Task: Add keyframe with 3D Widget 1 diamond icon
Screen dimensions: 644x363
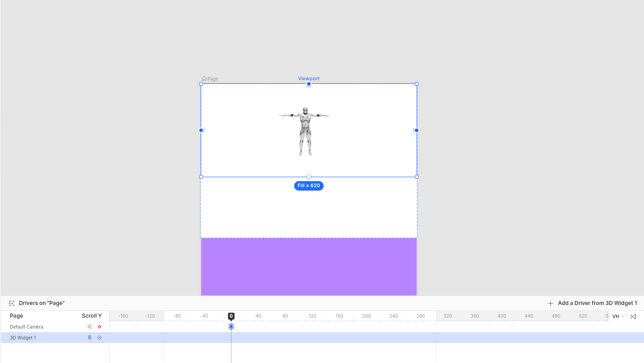Action: coord(100,338)
